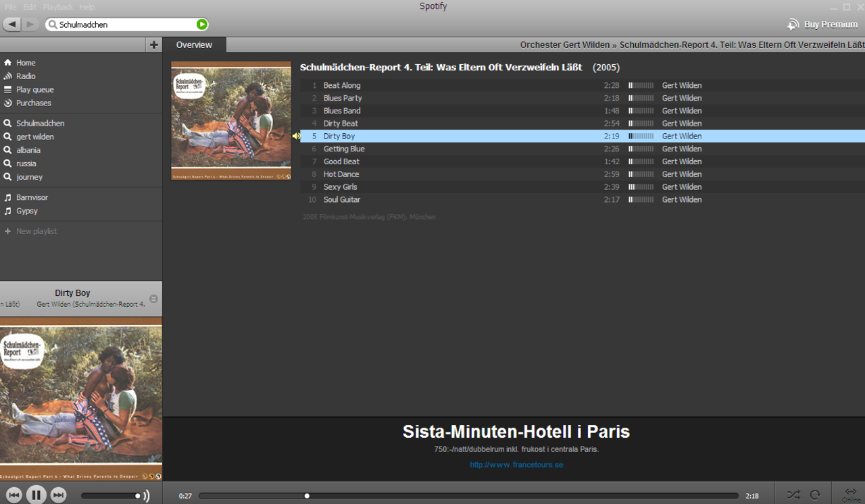Add a new playlist with plus icon
The width and height of the screenshot is (865, 504).
coord(154,45)
